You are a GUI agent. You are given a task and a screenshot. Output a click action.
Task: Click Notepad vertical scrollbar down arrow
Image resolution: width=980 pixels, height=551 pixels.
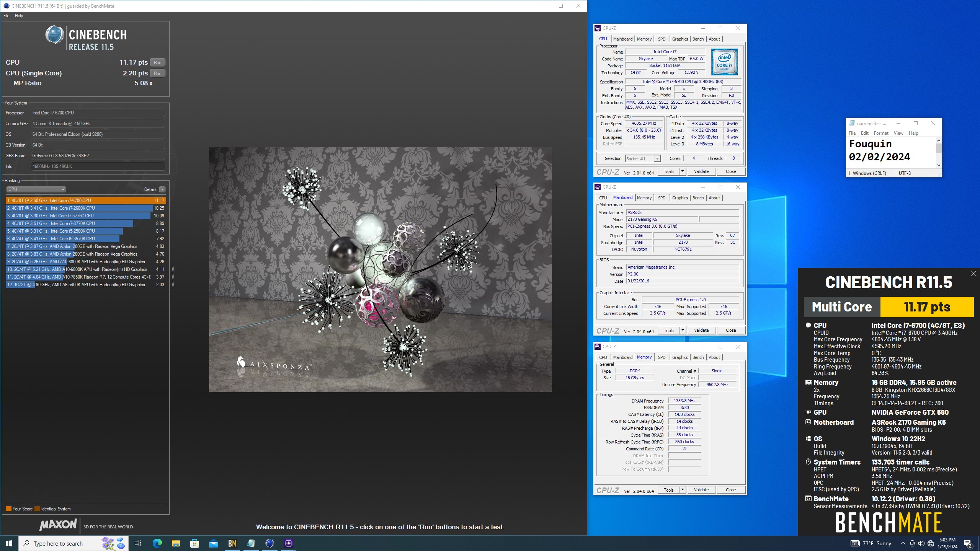coord(939,165)
